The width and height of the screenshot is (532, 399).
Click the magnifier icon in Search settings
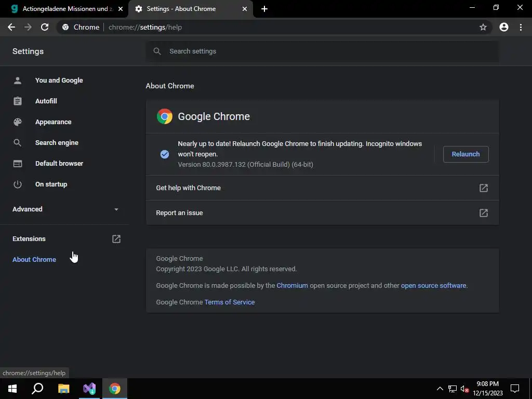click(x=157, y=51)
